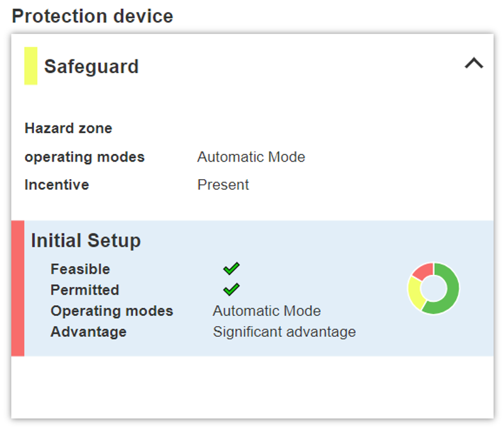The height and width of the screenshot is (427, 504).
Task: Click the Advantage label in Initial Setup
Action: [x=88, y=332]
